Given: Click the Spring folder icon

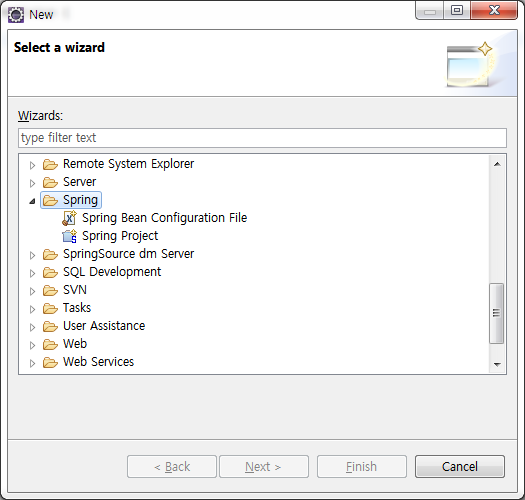Looking at the screenshot, I should (x=50, y=200).
